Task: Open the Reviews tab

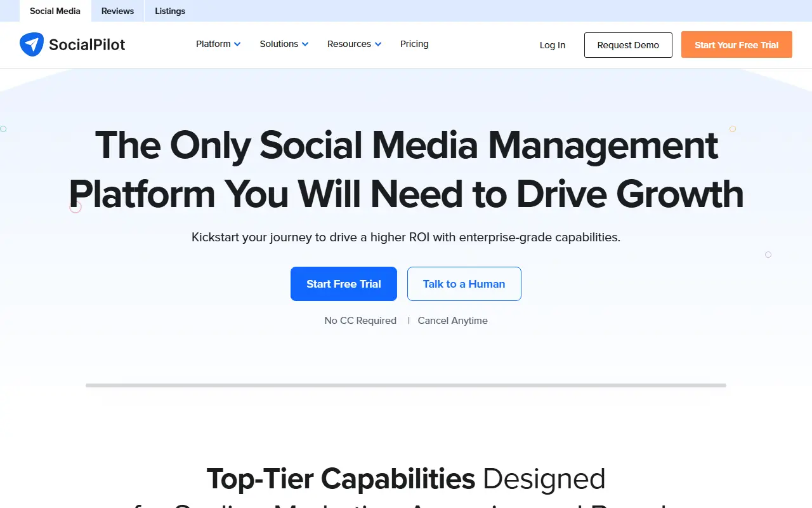Action: (x=118, y=11)
